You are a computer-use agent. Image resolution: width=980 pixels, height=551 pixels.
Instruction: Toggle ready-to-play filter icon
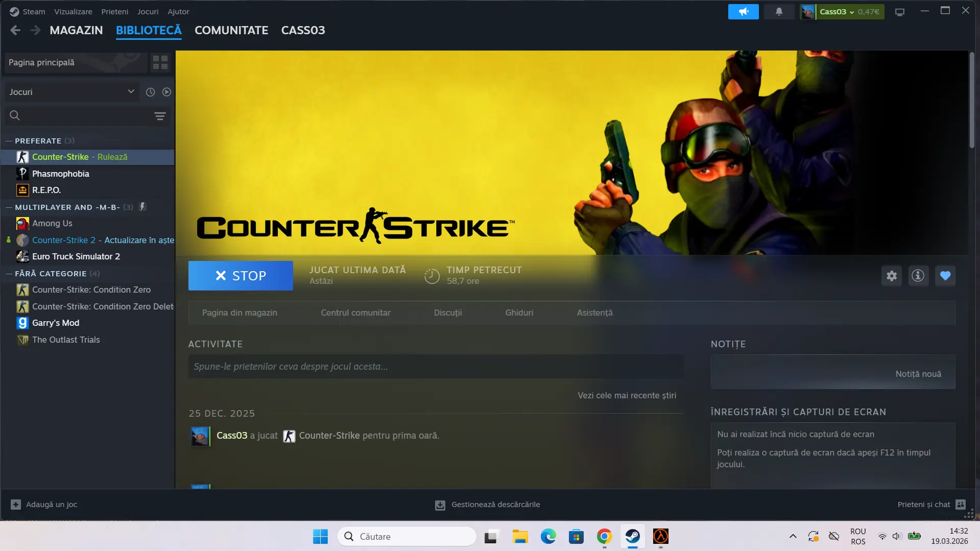pos(166,92)
